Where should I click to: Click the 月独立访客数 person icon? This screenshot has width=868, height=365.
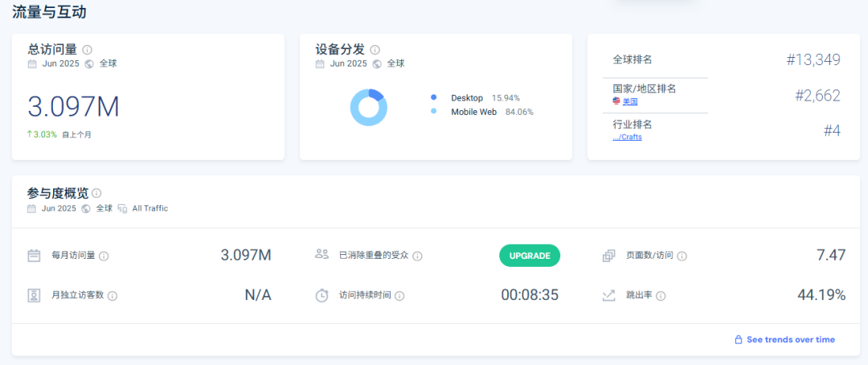click(x=34, y=295)
